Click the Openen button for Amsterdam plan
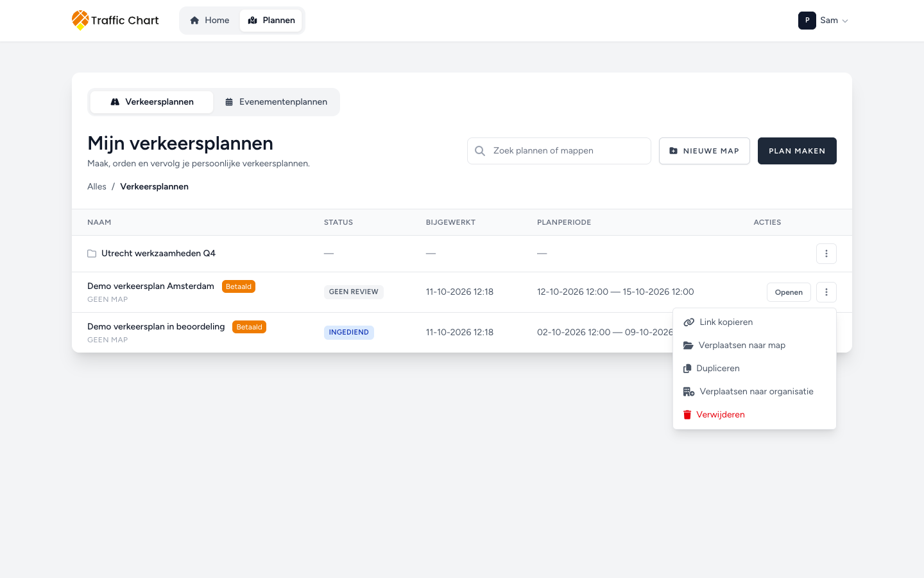The height and width of the screenshot is (578, 924). [x=789, y=292]
